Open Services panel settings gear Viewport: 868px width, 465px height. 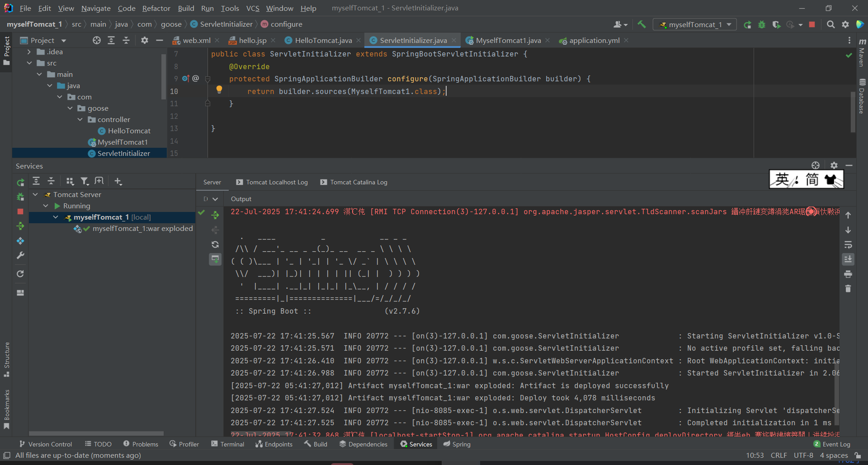(834, 165)
